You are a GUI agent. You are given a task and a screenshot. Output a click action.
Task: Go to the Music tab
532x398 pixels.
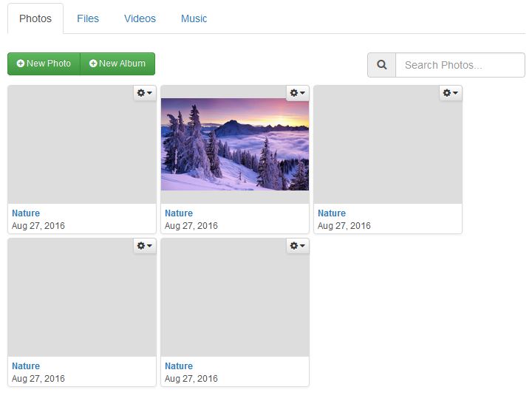[194, 18]
